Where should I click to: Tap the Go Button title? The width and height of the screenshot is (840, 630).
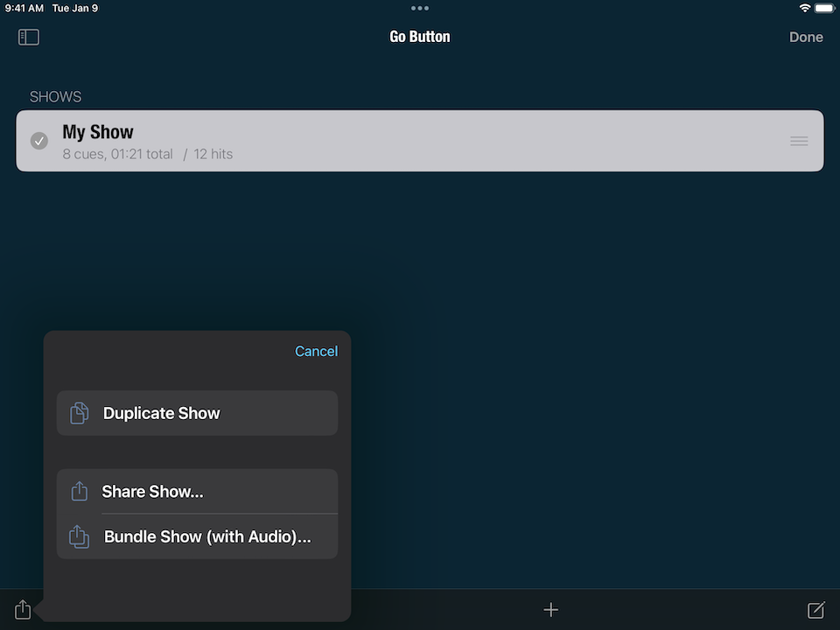(420, 37)
